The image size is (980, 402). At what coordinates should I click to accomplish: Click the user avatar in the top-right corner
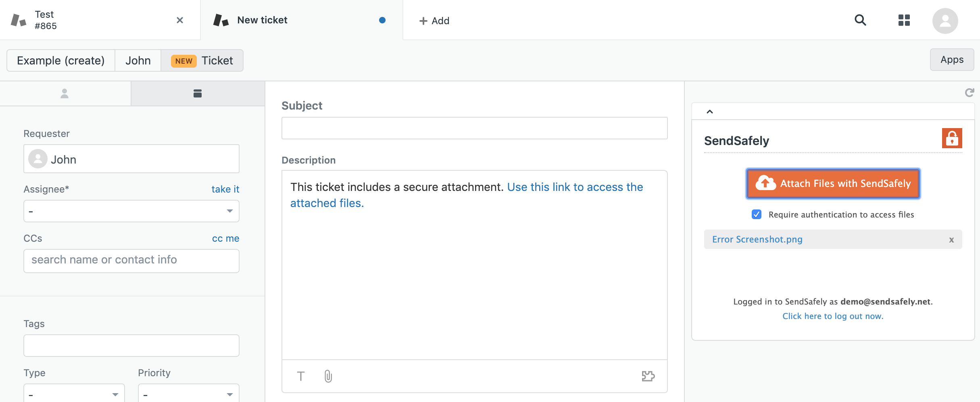coord(945,20)
